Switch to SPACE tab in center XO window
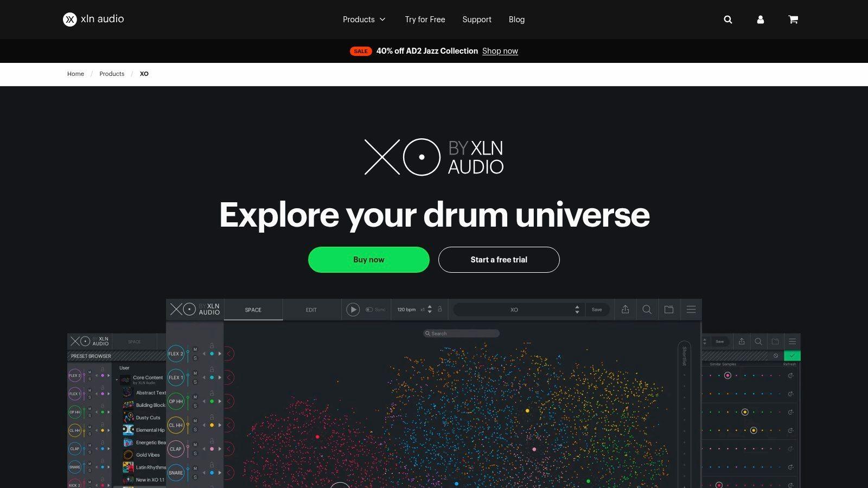 (253, 310)
